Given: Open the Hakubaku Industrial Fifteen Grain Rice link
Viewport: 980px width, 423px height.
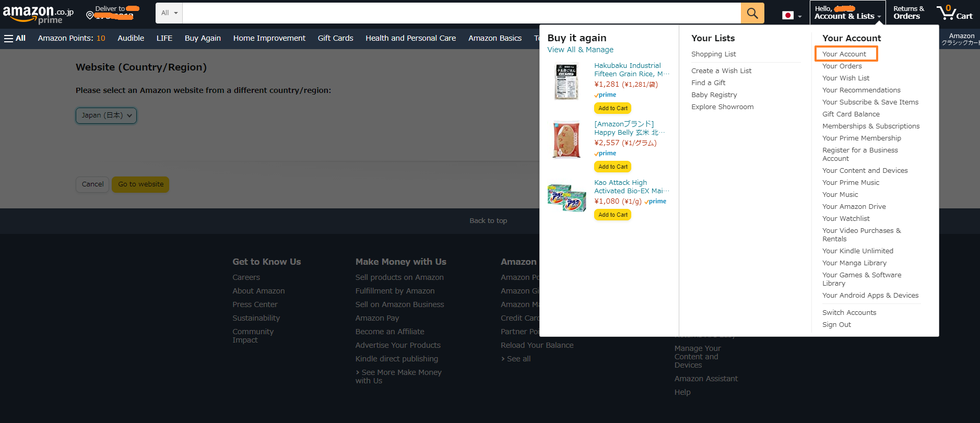Looking at the screenshot, I should point(631,69).
